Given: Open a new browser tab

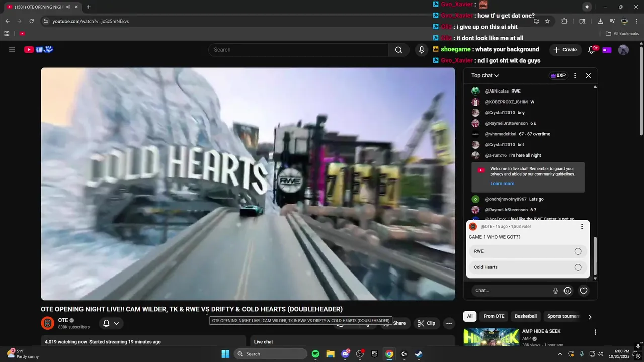Looking at the screenshot, I should click(89, 7).
